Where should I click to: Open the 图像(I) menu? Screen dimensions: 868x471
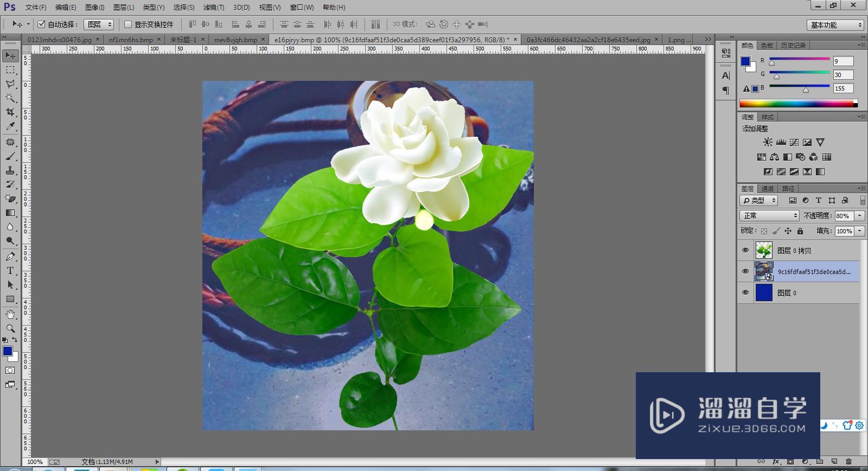tap(95, 8)
